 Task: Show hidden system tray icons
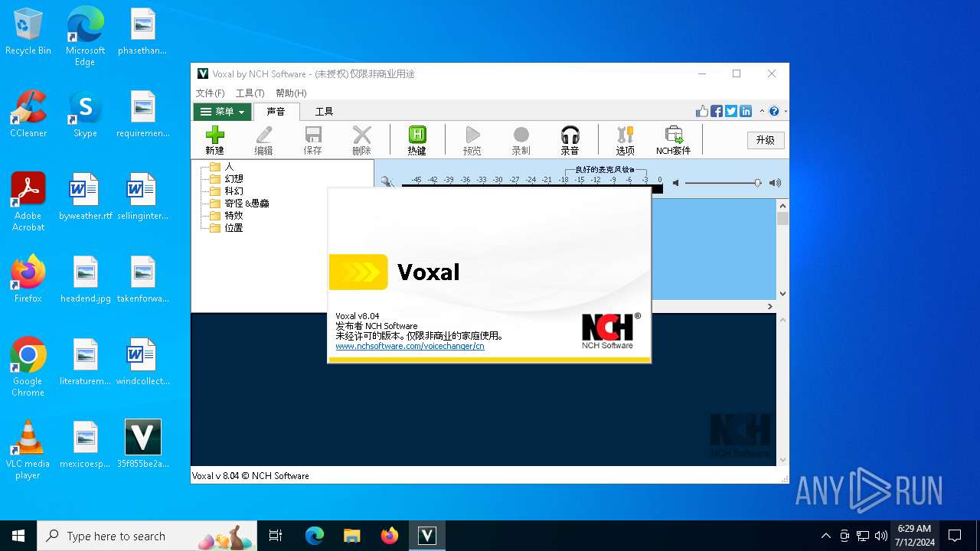click(x=825, y=536)
